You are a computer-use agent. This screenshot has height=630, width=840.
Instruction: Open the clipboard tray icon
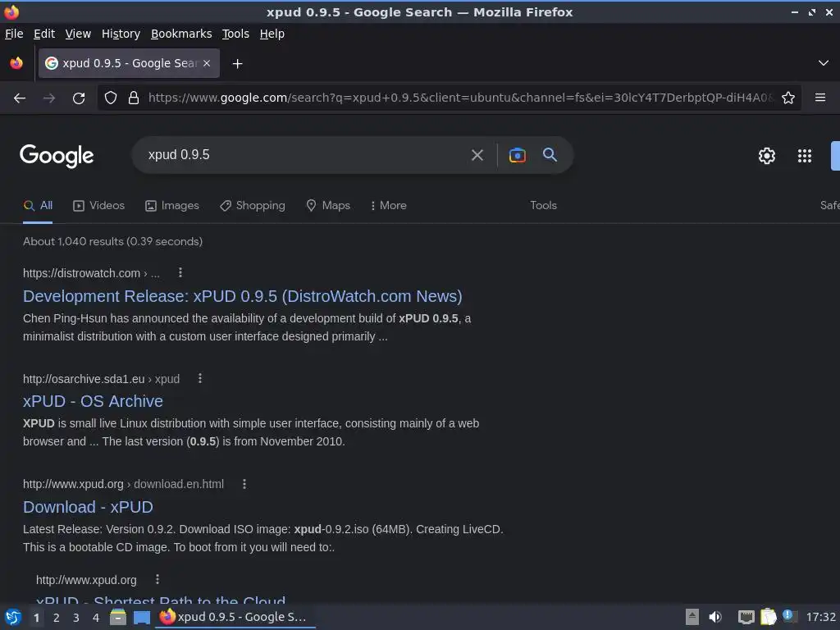(768, 617)
